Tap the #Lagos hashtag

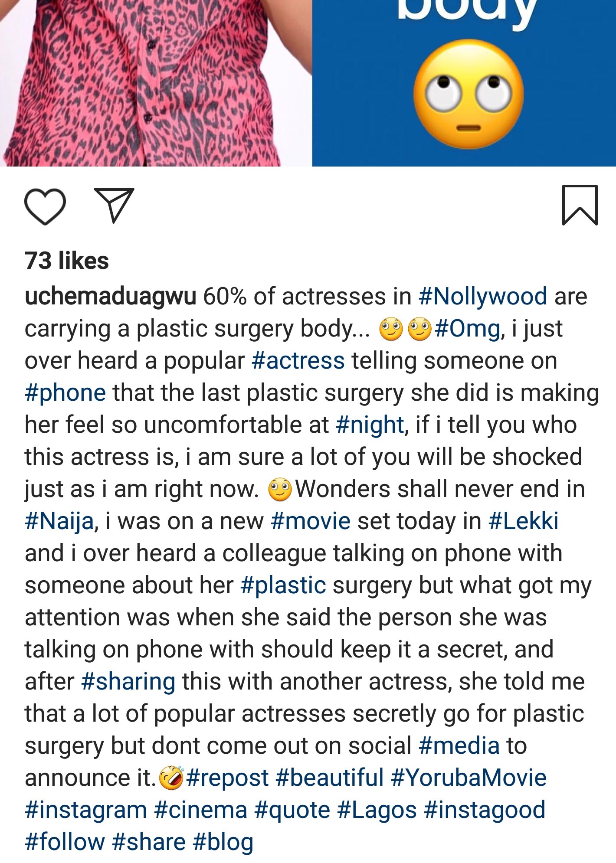click(377, 810)
